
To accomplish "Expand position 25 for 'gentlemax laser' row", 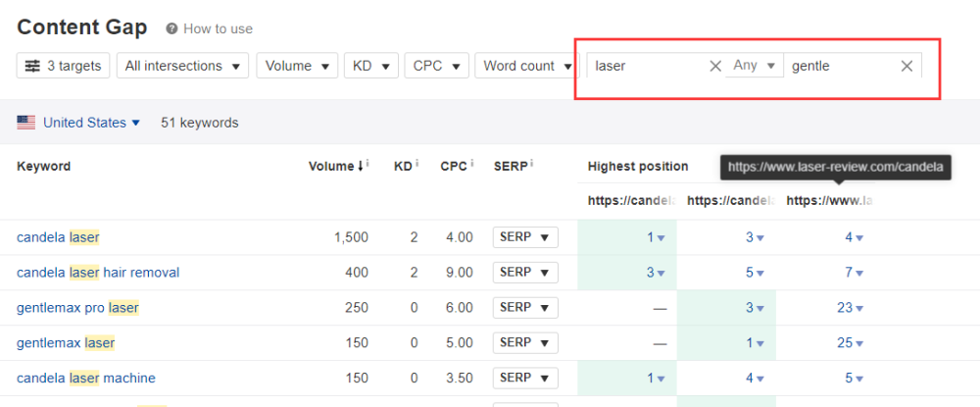I will pyautogui.click(x=850, y=342).
